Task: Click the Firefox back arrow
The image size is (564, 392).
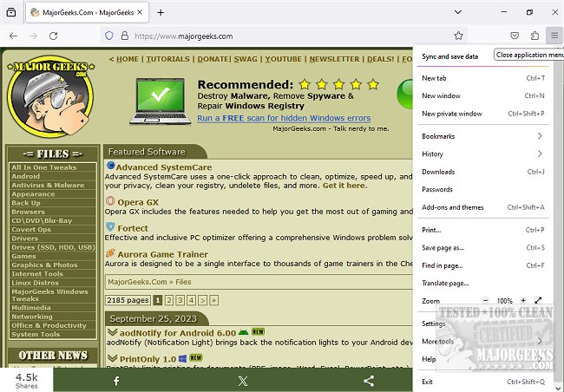Action: click(13, 36)
